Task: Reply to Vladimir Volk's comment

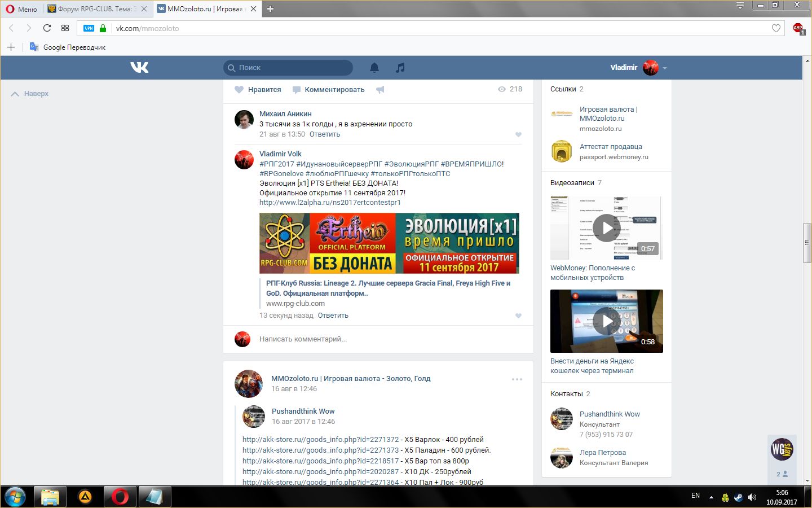Action: tap(333, 316)
